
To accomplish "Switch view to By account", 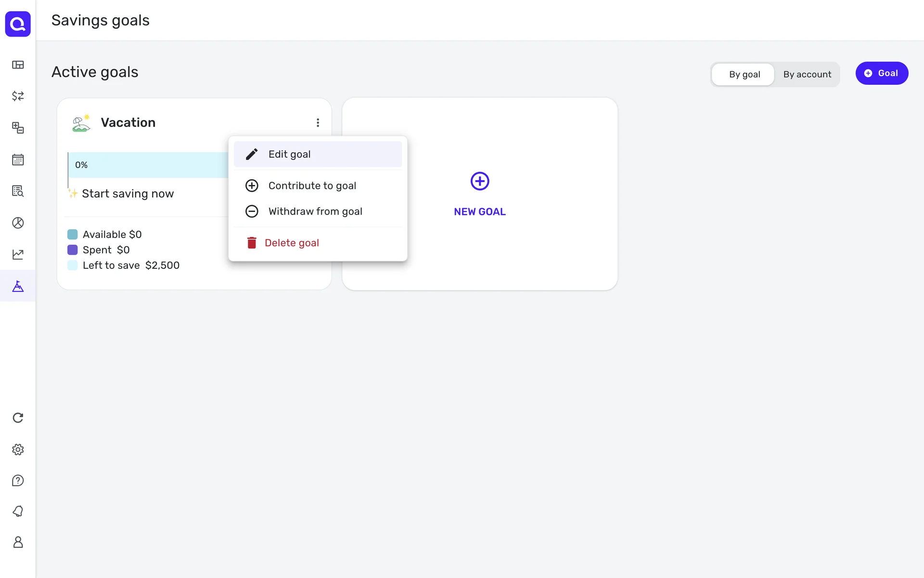I will 807,74.
